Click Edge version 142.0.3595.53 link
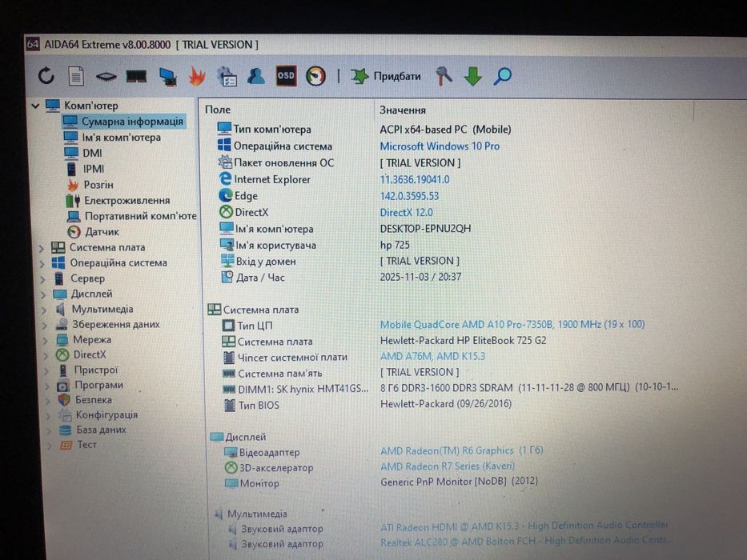This screenshot has height=560, width=747. click(x=409, y=196)
